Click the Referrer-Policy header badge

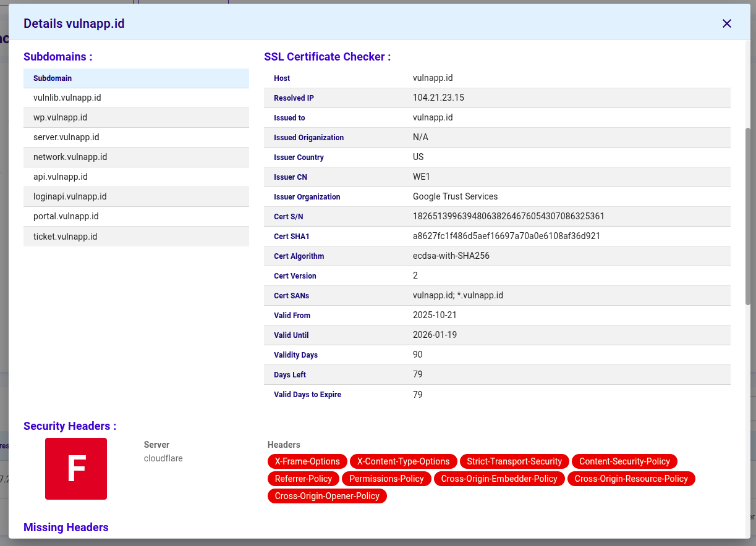click(x=303, y=479)
